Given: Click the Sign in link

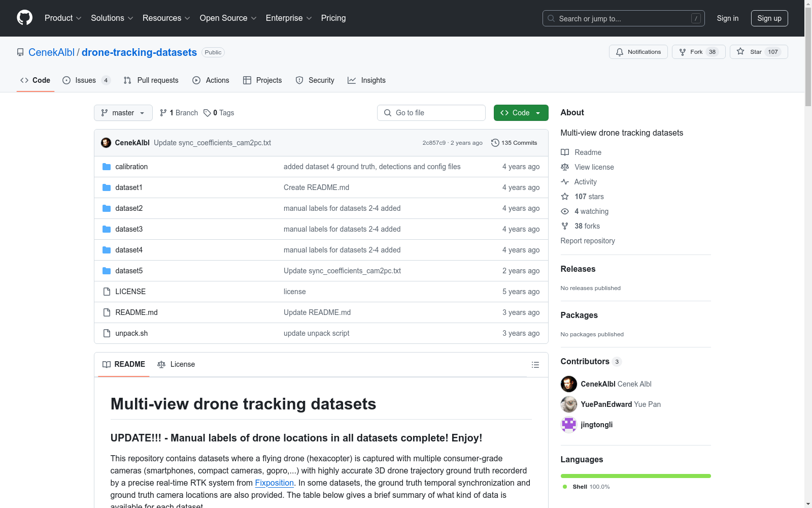Looking at the screenshot, I should (727, 18).
